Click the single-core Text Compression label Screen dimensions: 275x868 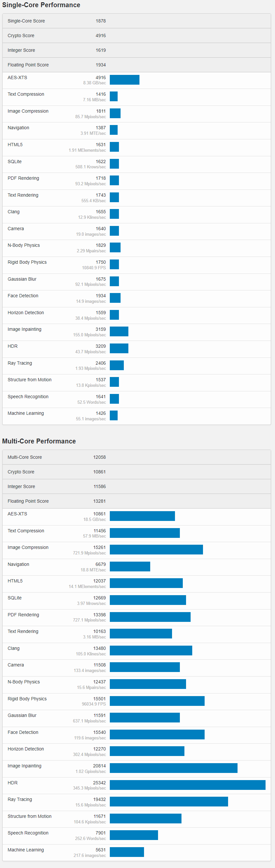(26, 94)
